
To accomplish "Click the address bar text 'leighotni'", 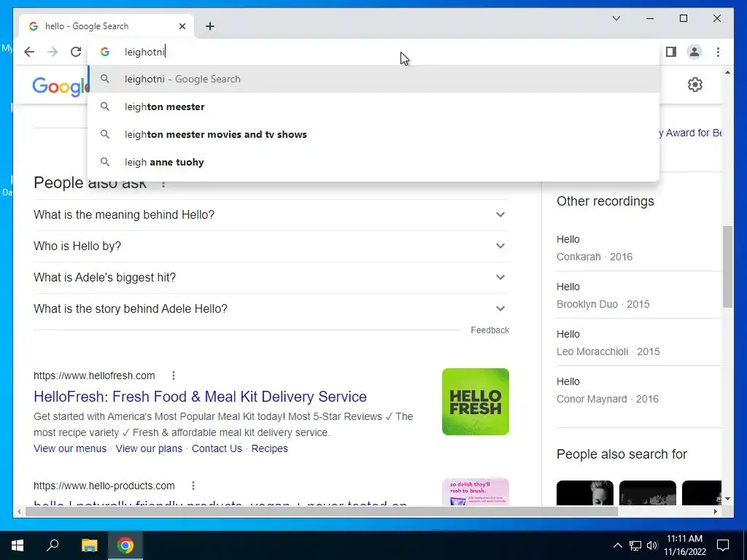I will 144,52.
